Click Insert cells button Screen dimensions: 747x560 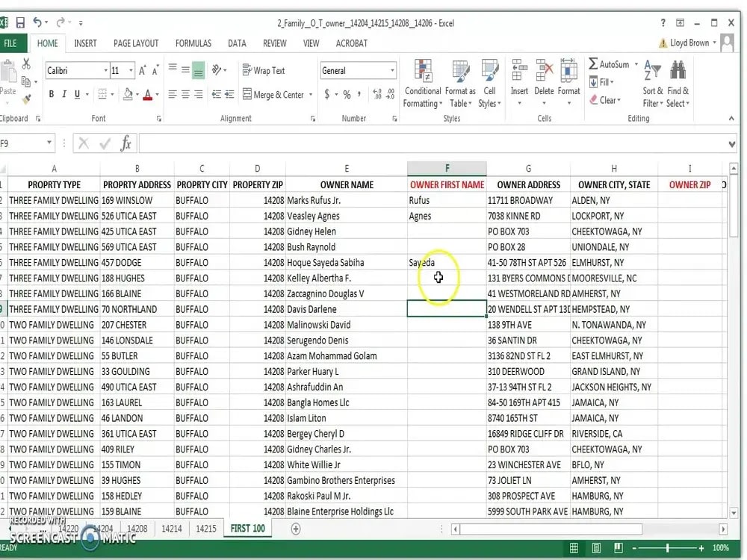point(519,83)
